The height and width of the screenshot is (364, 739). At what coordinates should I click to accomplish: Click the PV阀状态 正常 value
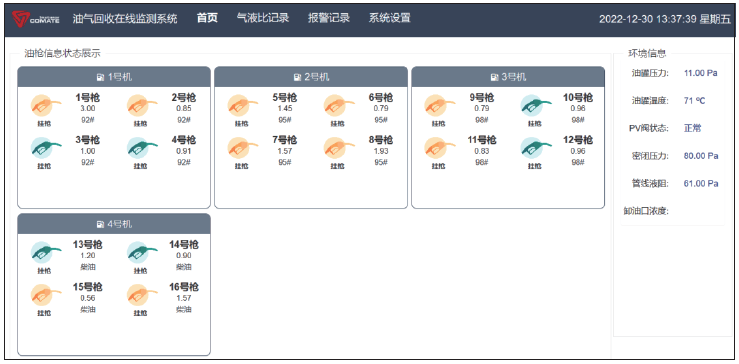coord(692,128)
